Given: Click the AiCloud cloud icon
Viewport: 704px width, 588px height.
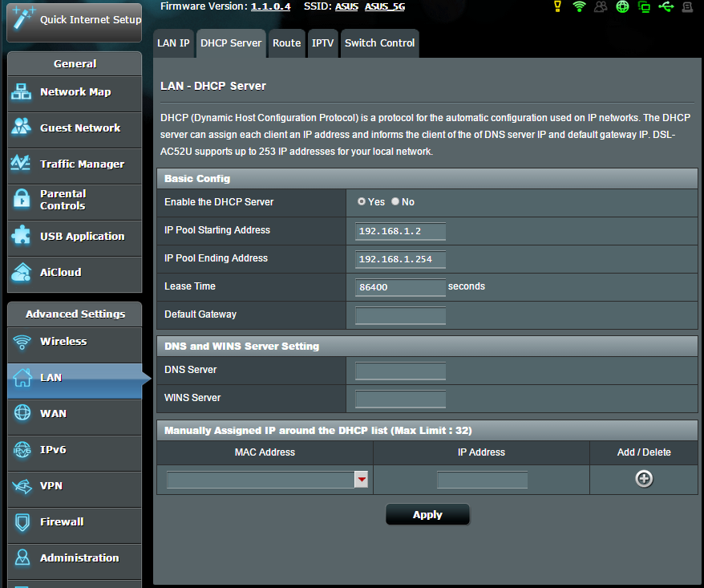Looking at the screenshot, I should point(21,272).
